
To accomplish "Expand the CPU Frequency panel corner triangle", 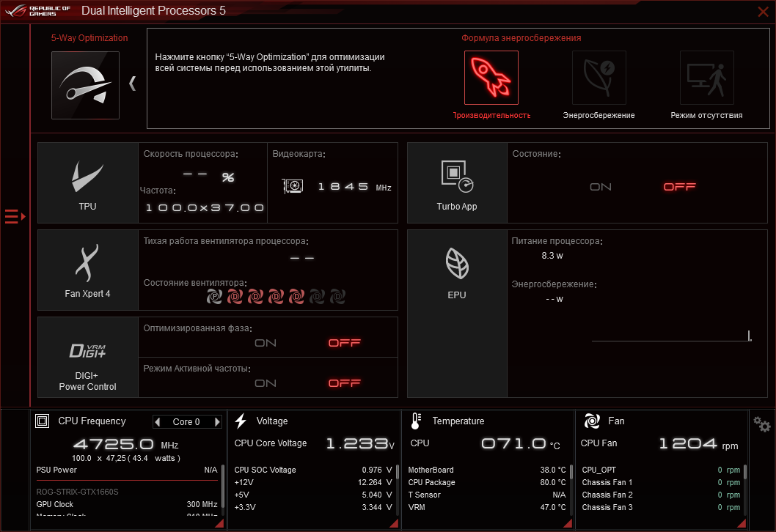I will coord(219,523).
